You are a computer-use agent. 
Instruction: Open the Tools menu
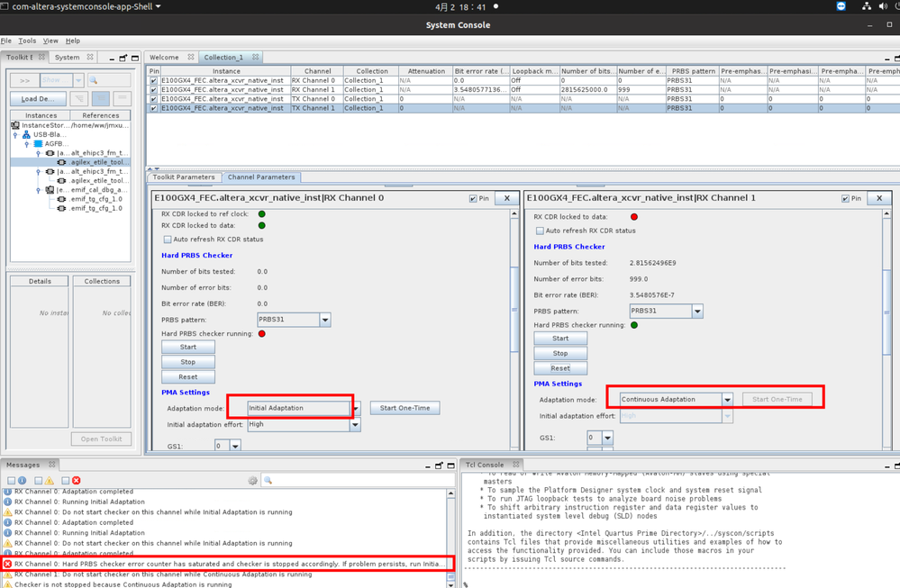tap(27, 41)
